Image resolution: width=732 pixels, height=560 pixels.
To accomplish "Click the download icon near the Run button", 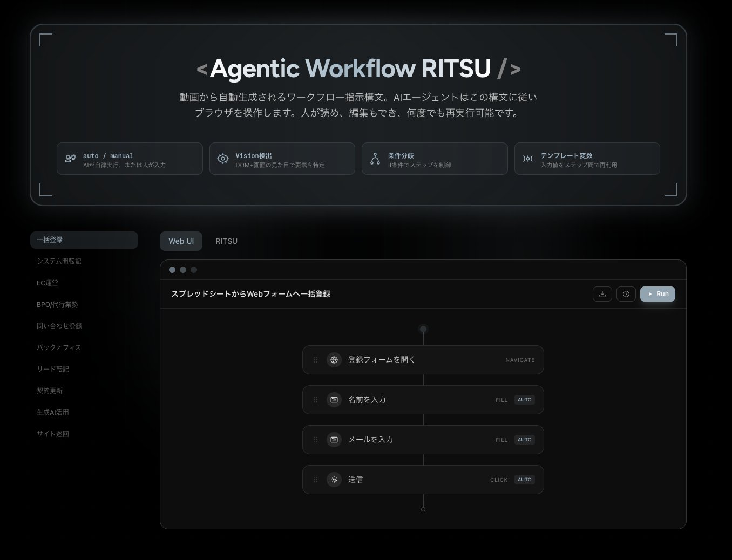I will coord(602,294).
